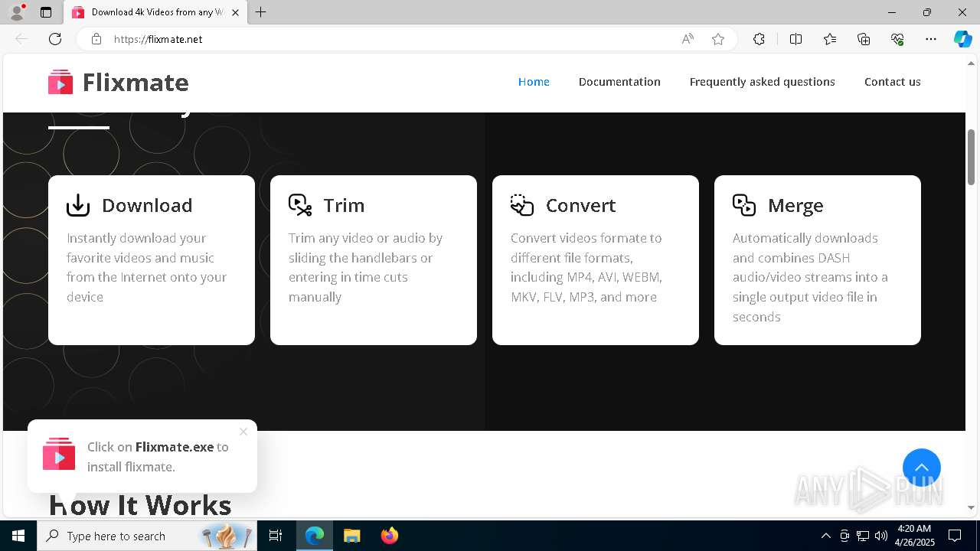This screenshot has width=980, height=551.
Task: Open the browser Extensions icon
Action: (759, 39)
